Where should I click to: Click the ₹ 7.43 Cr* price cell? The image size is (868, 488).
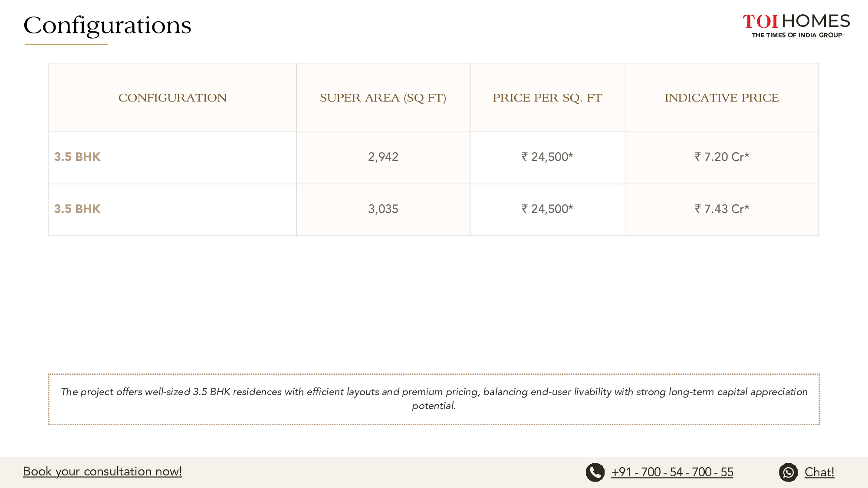click(x=721, y=209)
